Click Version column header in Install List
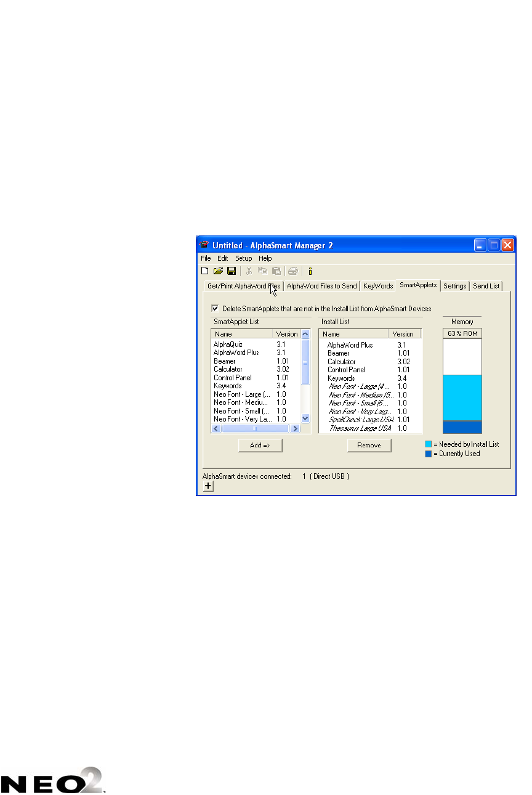Screen dimensions: 532x795 (x=405, y=333)
